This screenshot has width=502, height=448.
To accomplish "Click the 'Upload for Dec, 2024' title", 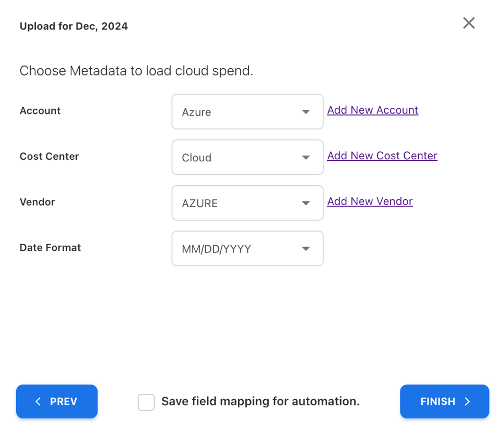I will (73, 26).
